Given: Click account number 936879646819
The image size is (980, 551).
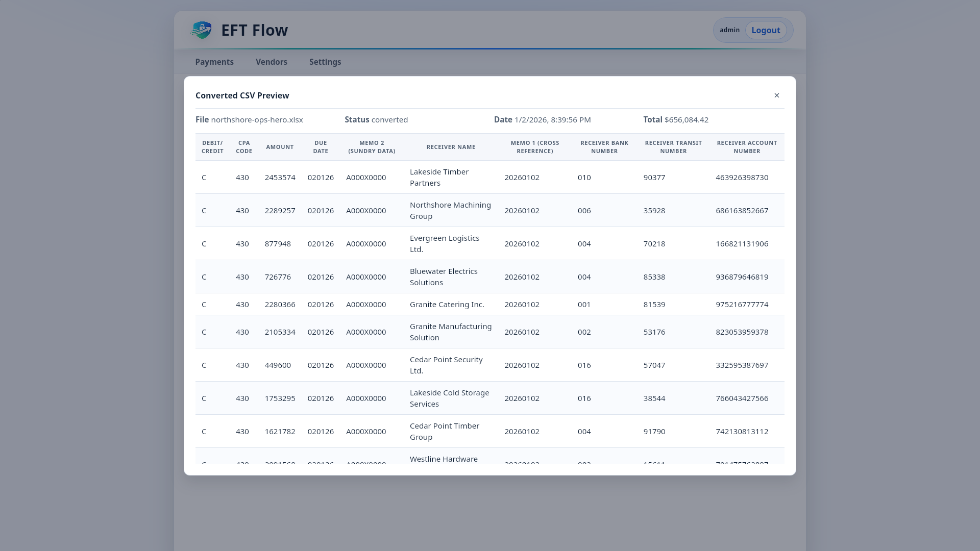Looking at the screenshot, I should (x=742, y=277).
